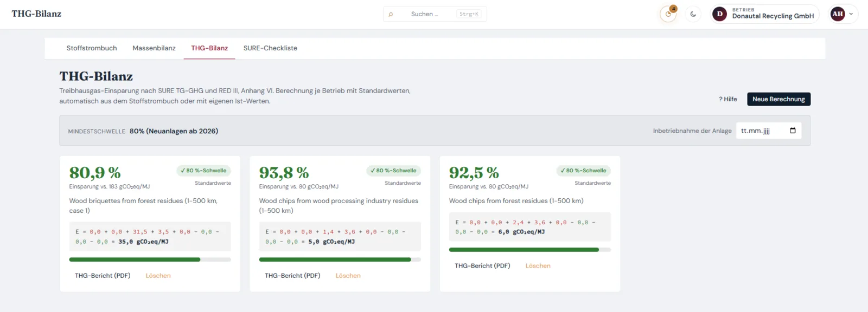Open the notifications bell icon

(x=668, y=14)
